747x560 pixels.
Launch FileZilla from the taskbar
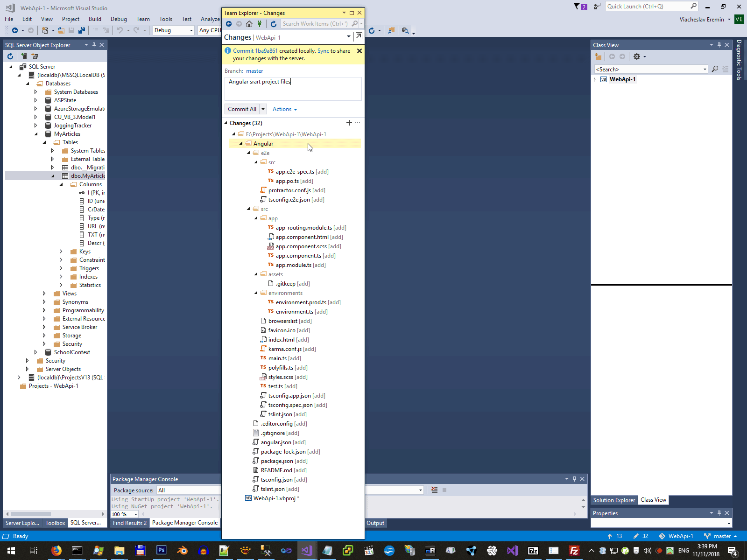point(574,551)
